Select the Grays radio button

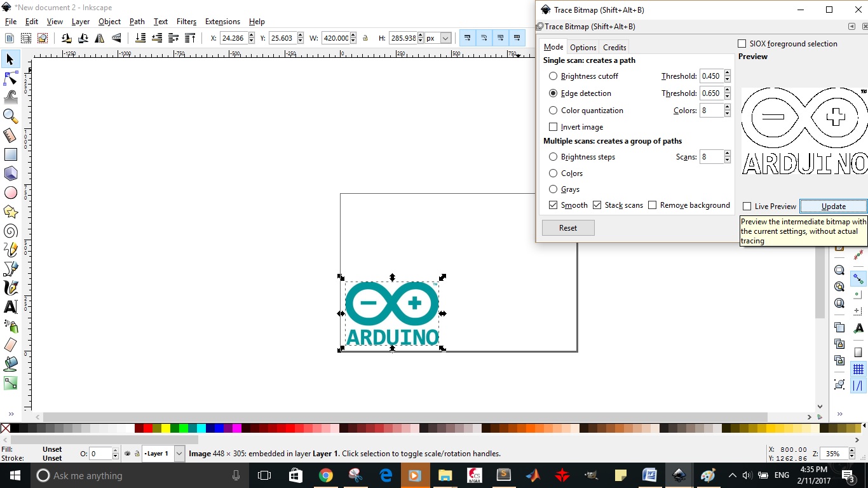coord(553,189)
